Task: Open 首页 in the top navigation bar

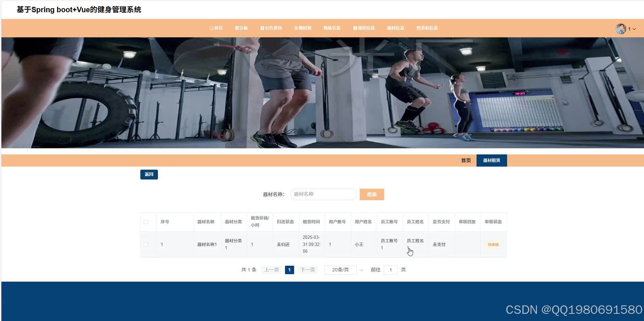Action: tap(216, 28)
